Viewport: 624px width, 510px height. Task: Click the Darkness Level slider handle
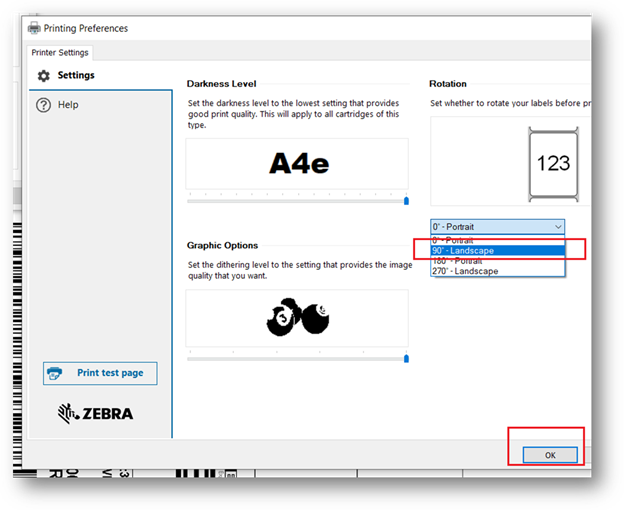pyautogui.click(x=406, y=201)
